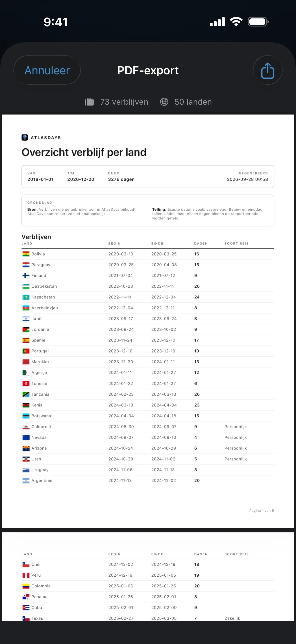This screenshot has width=296, height=644.
Task: Tap the '3276 dagen' duration value
Action: click(121, 179)
